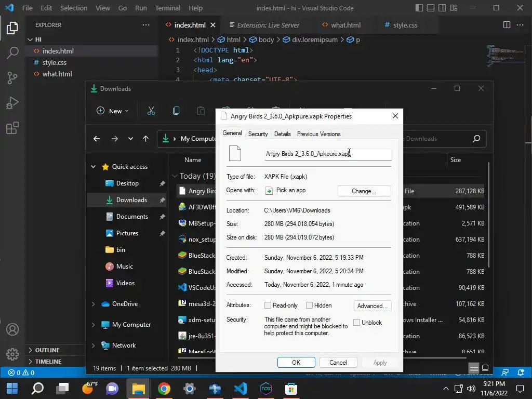Click the errors and warnings status indicator
Screen dimensions: 532x399
coord(21,373)
